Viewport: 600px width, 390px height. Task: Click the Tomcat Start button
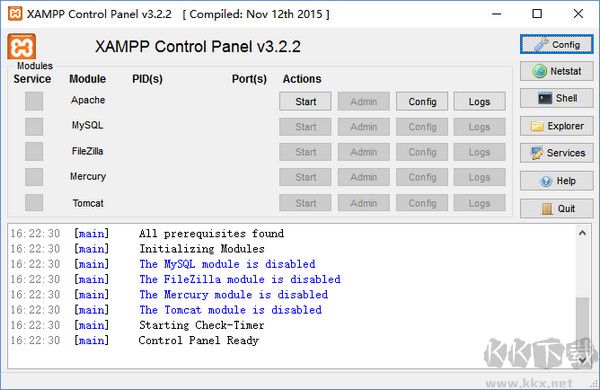pyautogui.click(x=305, y=203)
